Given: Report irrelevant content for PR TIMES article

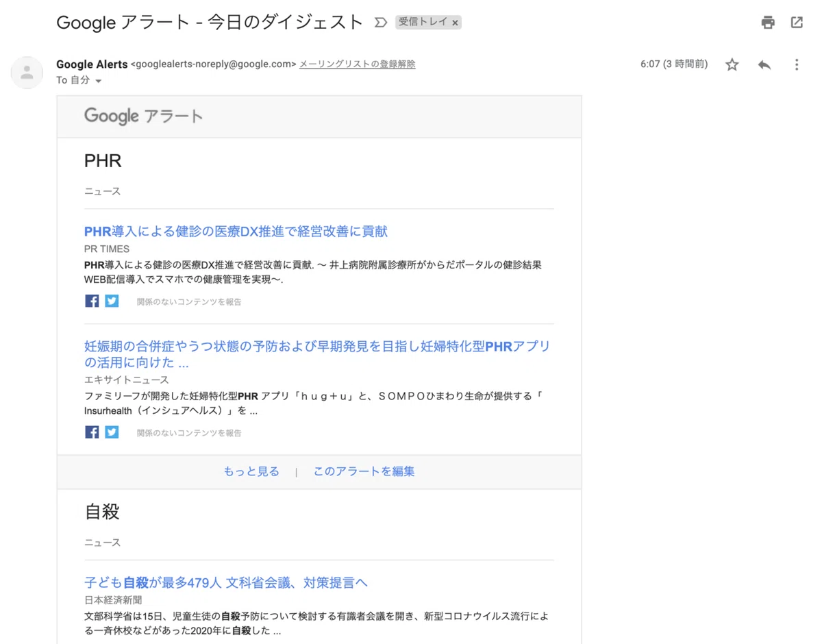Looking at the screenshot, I should 189,301.
